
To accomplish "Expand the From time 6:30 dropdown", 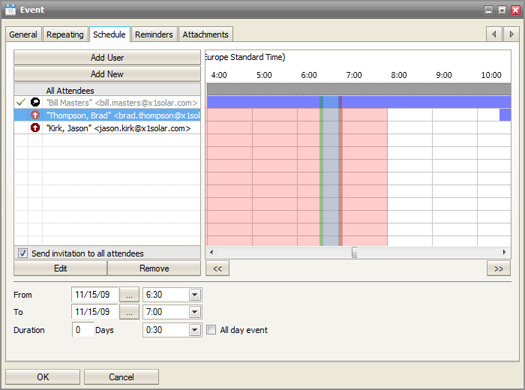I will [x=195, y=295].
